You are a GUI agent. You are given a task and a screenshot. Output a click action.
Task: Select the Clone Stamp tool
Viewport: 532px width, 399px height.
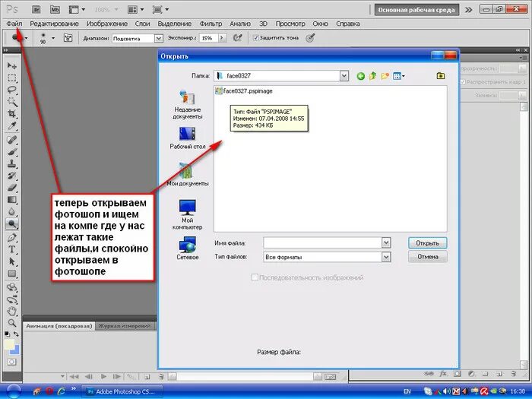click(x=12, y=164)
